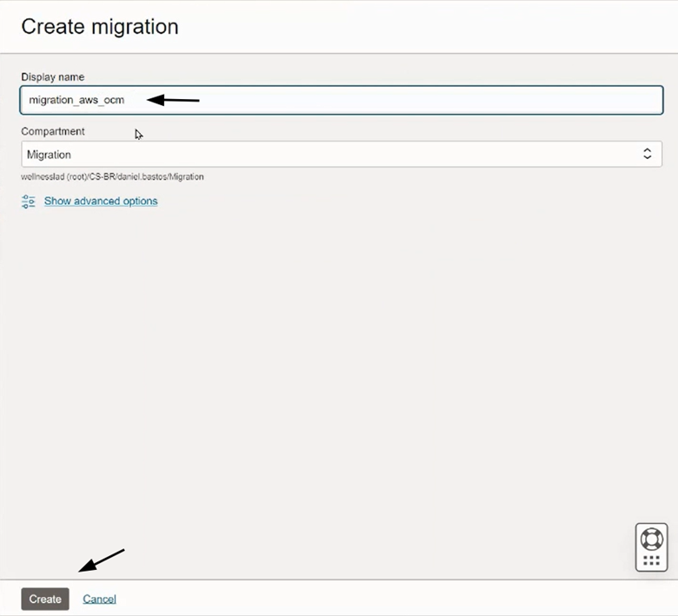Click the Compartment label
The width and height of the screenshot is (678, 616).
pyautogui.click(x=53, y=131)
